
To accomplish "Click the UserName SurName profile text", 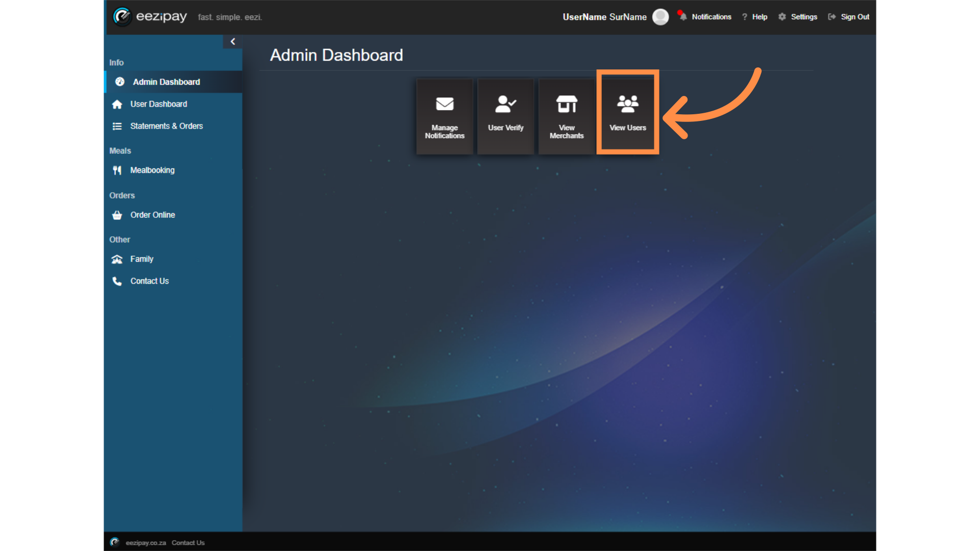I will tap(604, 17).
